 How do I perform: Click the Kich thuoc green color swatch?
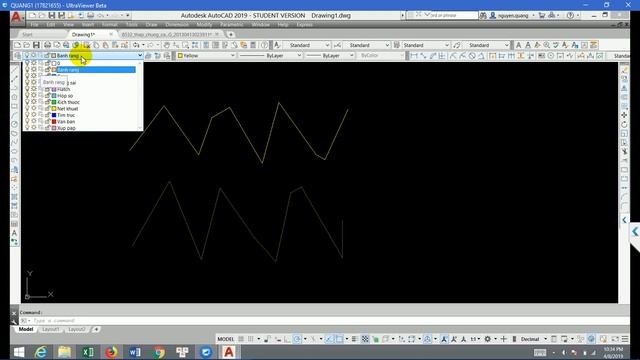[x=53, y=102]
